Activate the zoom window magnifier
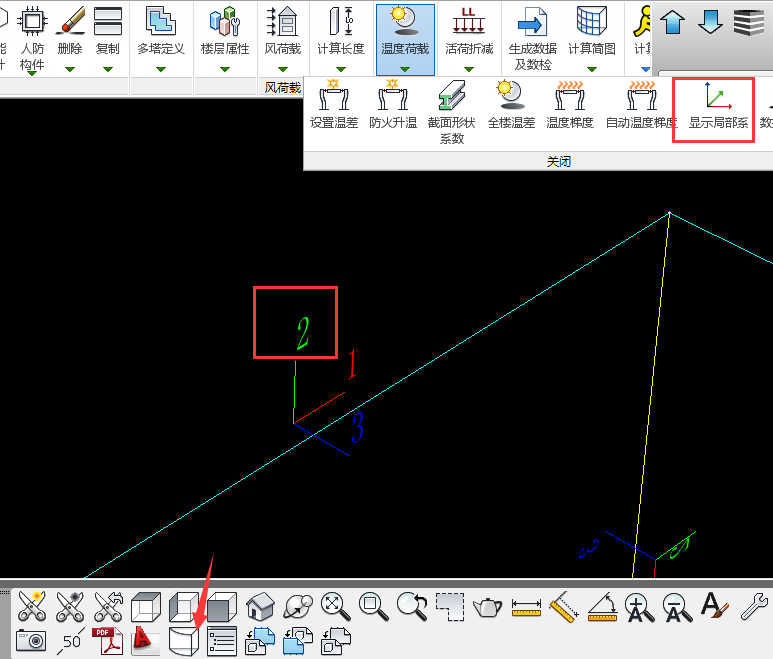773x659 pixels. click(x=373, y=607)
